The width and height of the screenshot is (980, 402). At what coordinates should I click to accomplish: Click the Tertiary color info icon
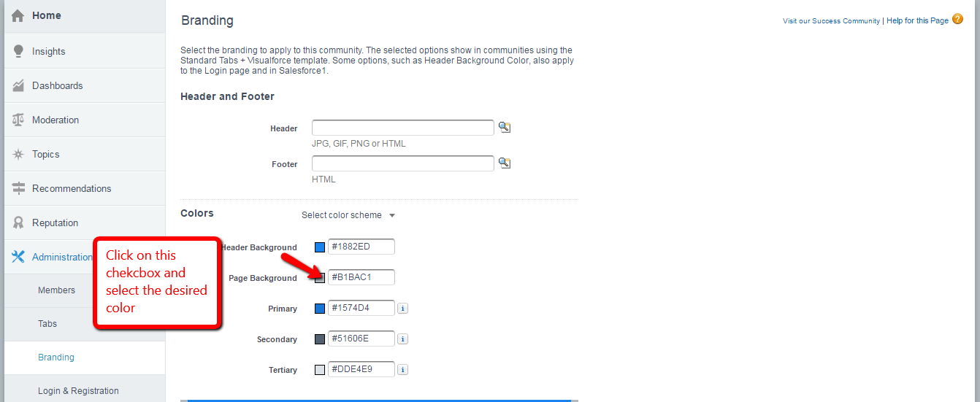(402, 370)
